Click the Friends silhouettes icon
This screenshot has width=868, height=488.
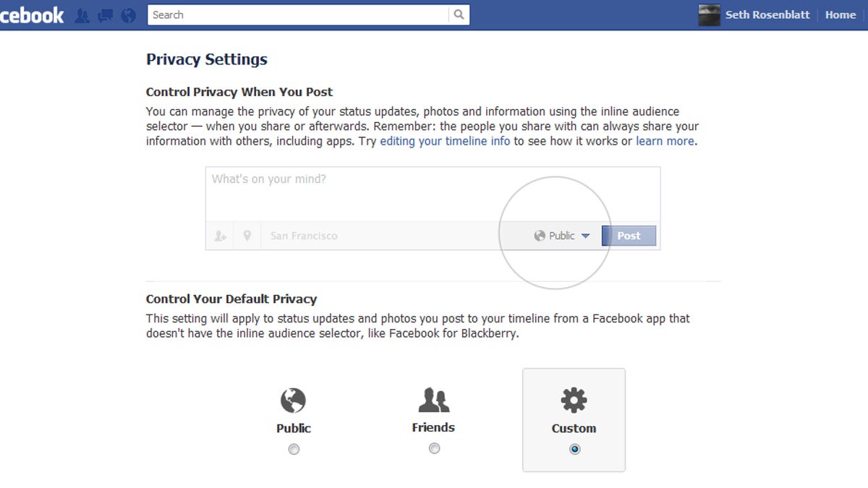point(433,399)
